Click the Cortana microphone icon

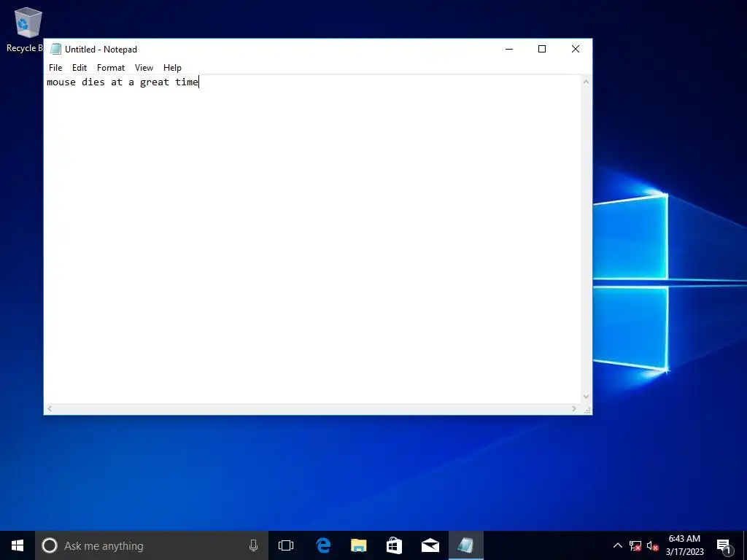pyautogui.click(x=253, y=545)
